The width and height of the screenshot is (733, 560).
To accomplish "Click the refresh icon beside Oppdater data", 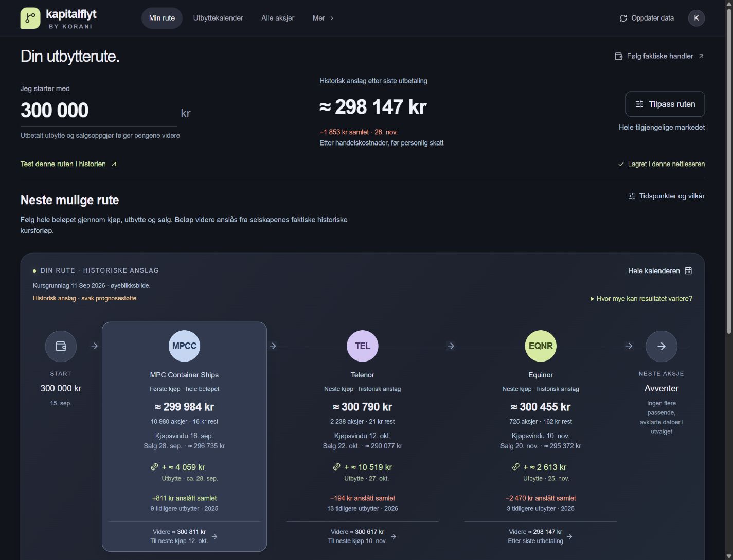I will [x=623, y=18].
